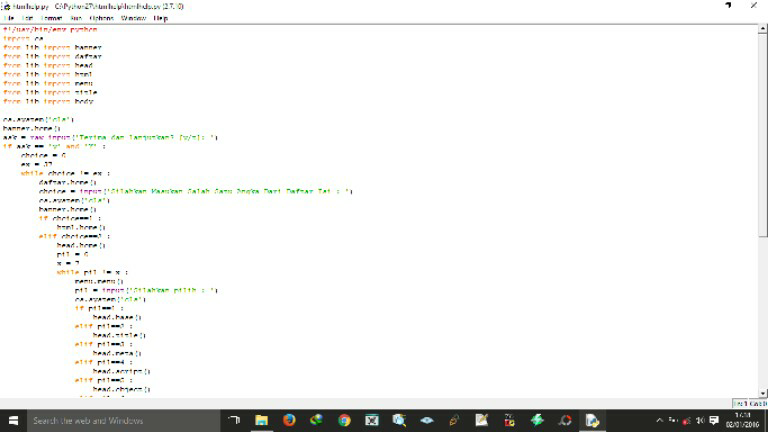The height and width of the screenshot is (432, 768).
Task: Click the 'import os' line
Action: tap(23, 38)
